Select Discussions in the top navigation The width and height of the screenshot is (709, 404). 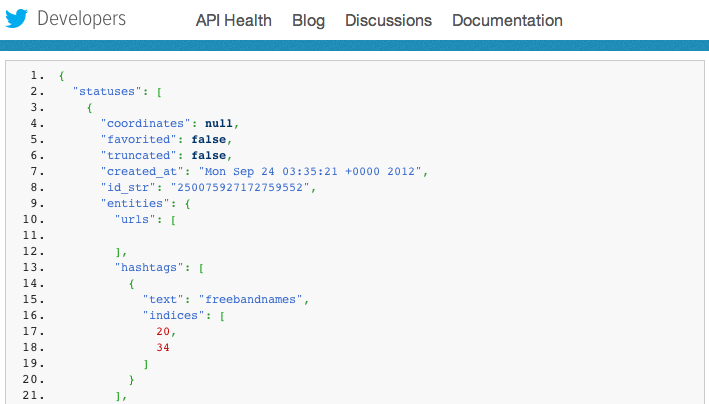click(x=388, y=20)
